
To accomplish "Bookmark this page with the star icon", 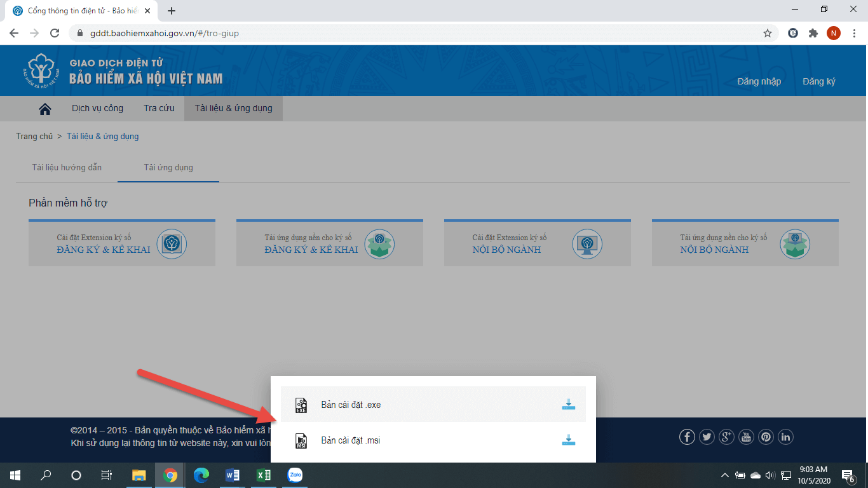I will 767,33.
